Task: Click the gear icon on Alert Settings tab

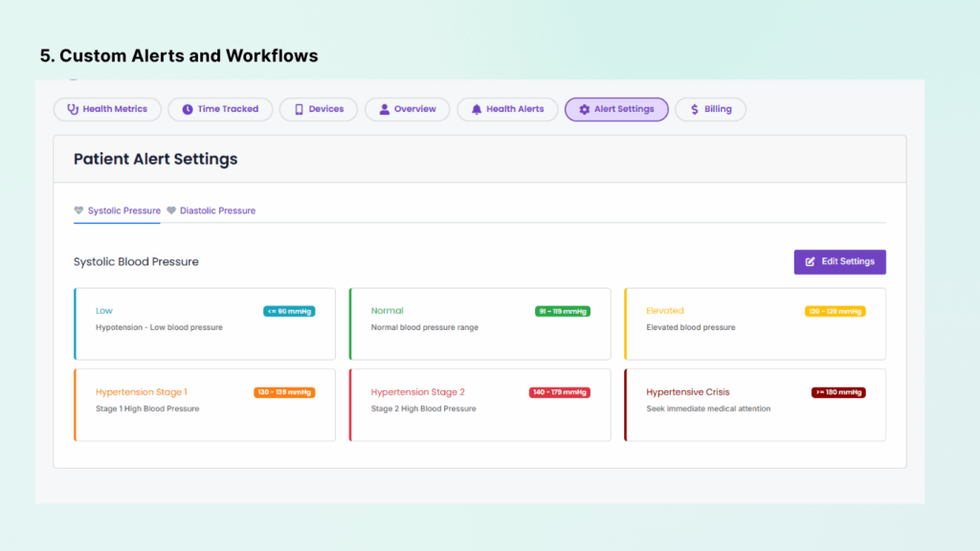Action: [x=584, y=108]
